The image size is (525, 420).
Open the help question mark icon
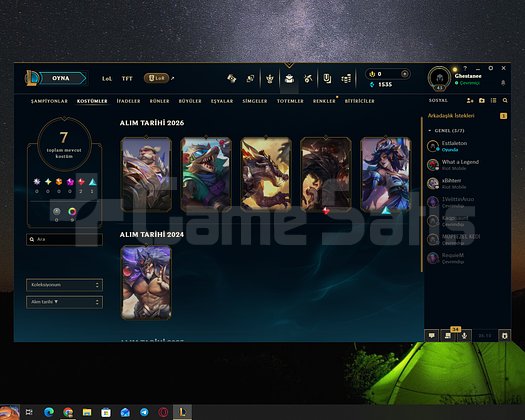tap(465, 68)
